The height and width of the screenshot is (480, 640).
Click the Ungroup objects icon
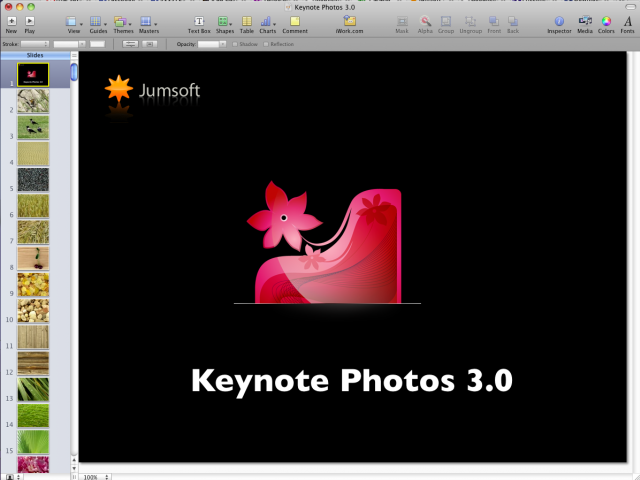tap(470, 21)
